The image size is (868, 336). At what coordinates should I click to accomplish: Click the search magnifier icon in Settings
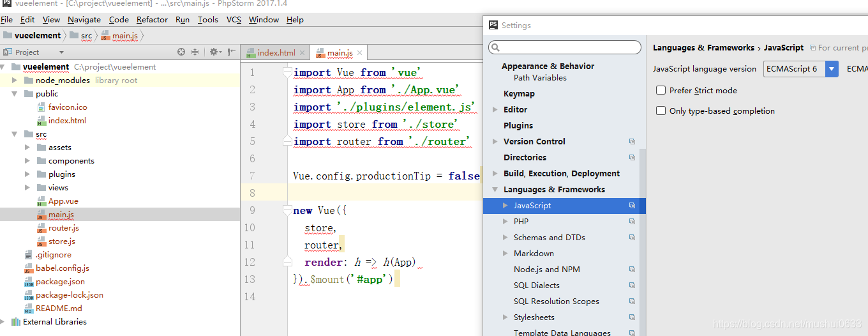pyautogui.click(x=496, y=48)
